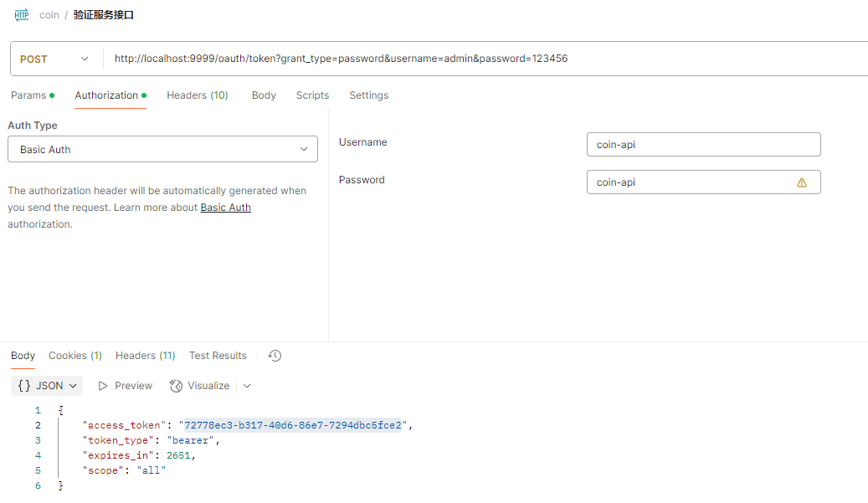Open the Scripts tab
The width and height of the screenshot is (868, 503).
point(312,95)
